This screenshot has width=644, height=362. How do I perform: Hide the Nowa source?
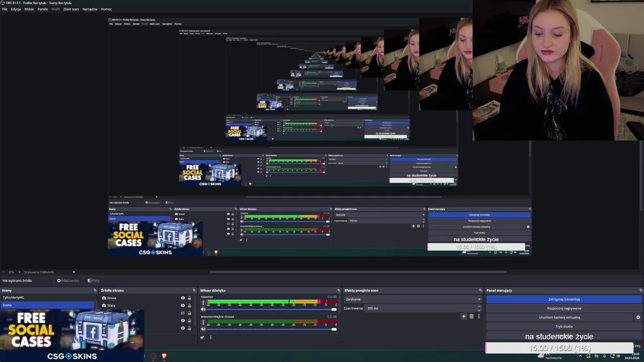[183, 298]
